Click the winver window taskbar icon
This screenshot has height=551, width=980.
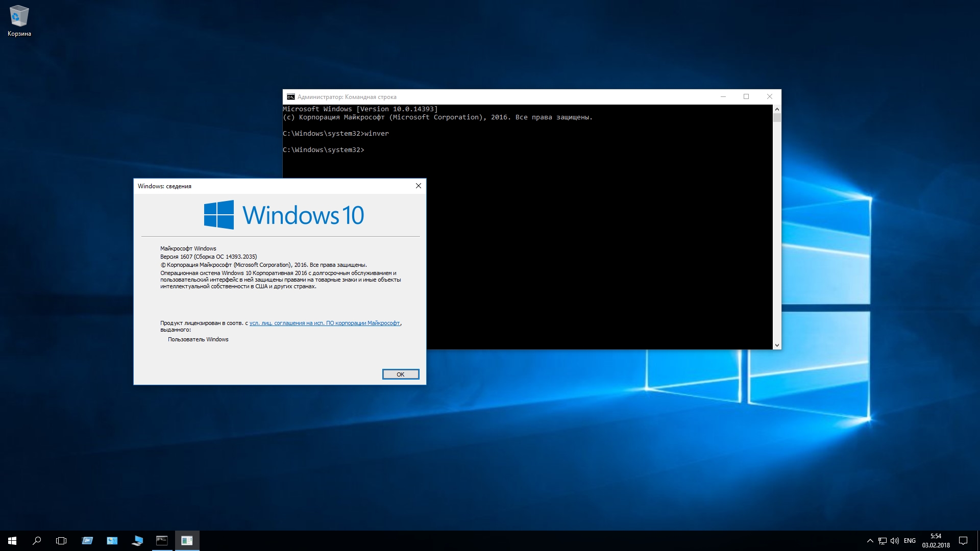click(x=187, y=541)
